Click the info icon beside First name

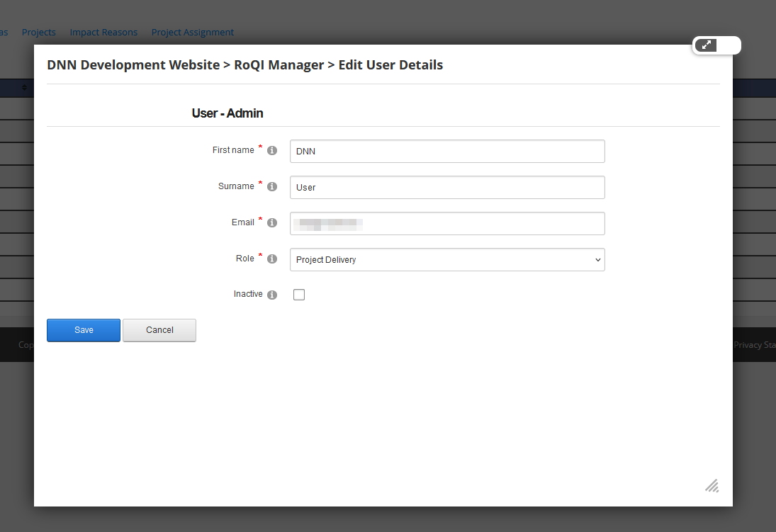tap(272, 150)
